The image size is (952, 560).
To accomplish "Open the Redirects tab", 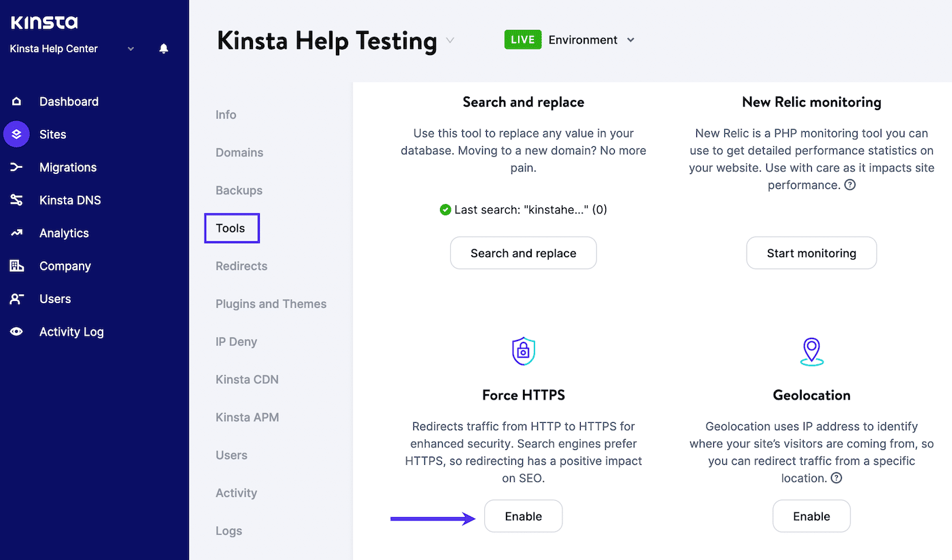I will [241, 266].
